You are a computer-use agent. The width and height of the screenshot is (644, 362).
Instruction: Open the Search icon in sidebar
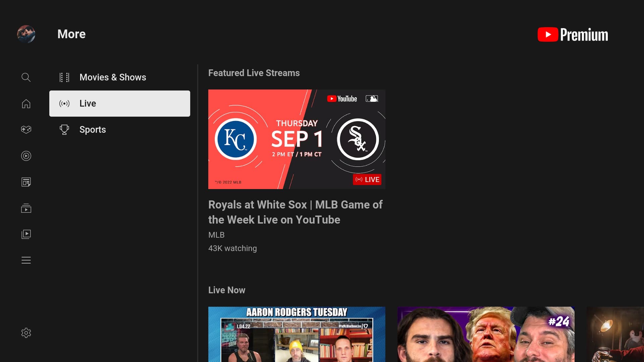26,77
